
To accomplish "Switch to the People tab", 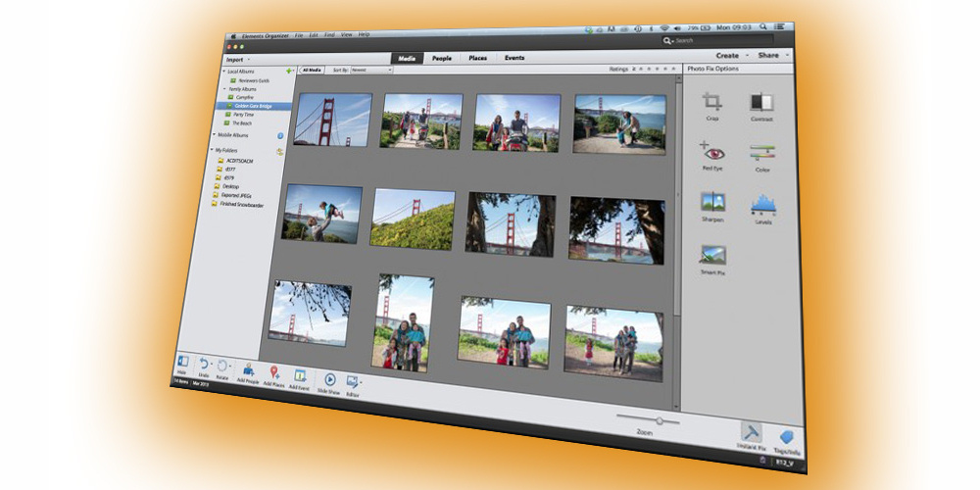I will [x=441, y=59].
